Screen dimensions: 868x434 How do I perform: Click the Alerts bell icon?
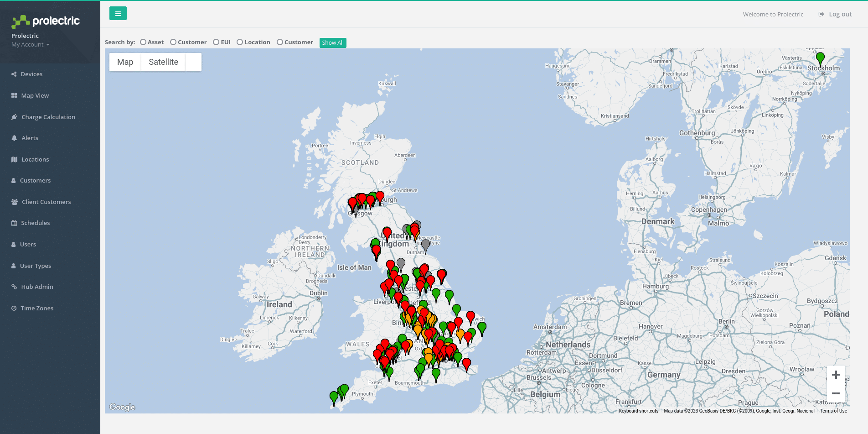[14, 138]
